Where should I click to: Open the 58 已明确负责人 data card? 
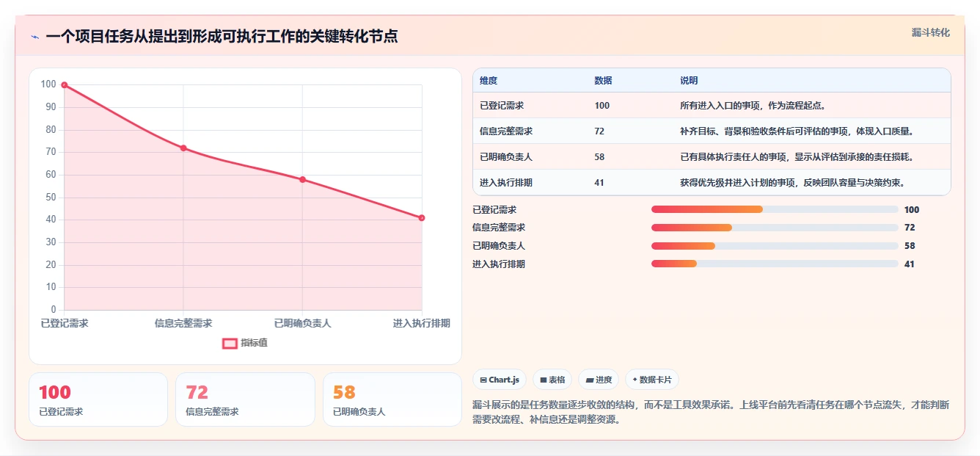[x=392, y=399]
